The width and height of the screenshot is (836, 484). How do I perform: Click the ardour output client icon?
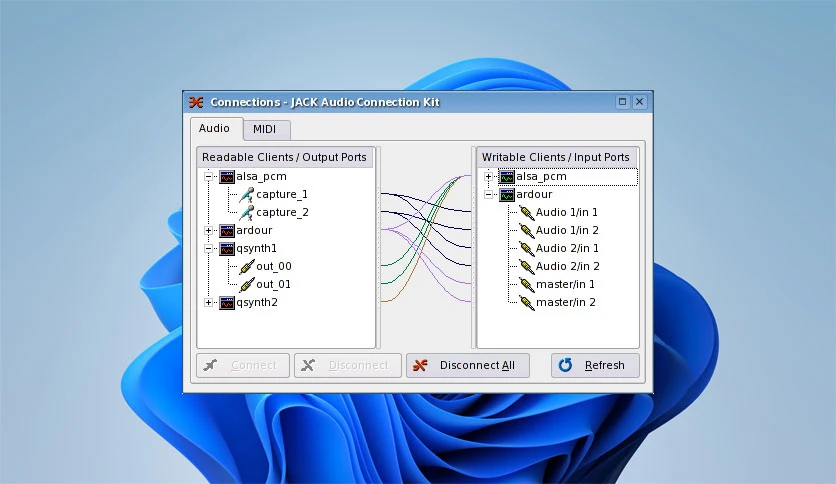[227, 231]
